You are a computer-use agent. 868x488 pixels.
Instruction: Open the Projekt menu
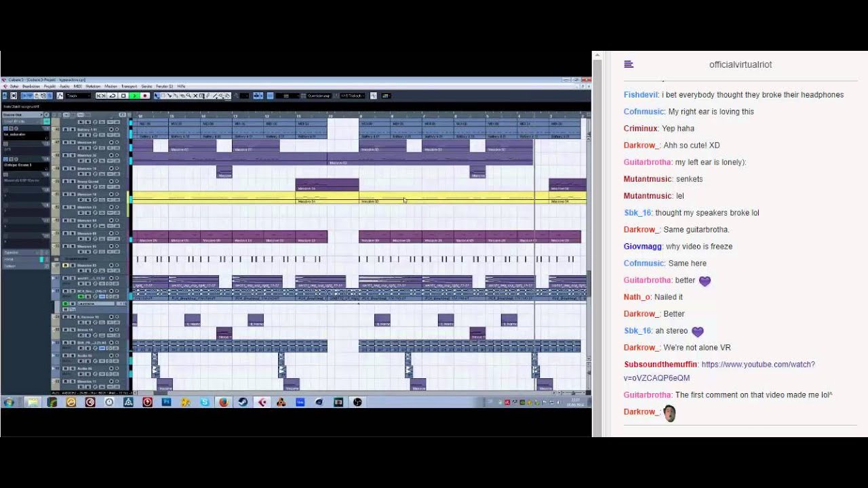tap(50, 86)
